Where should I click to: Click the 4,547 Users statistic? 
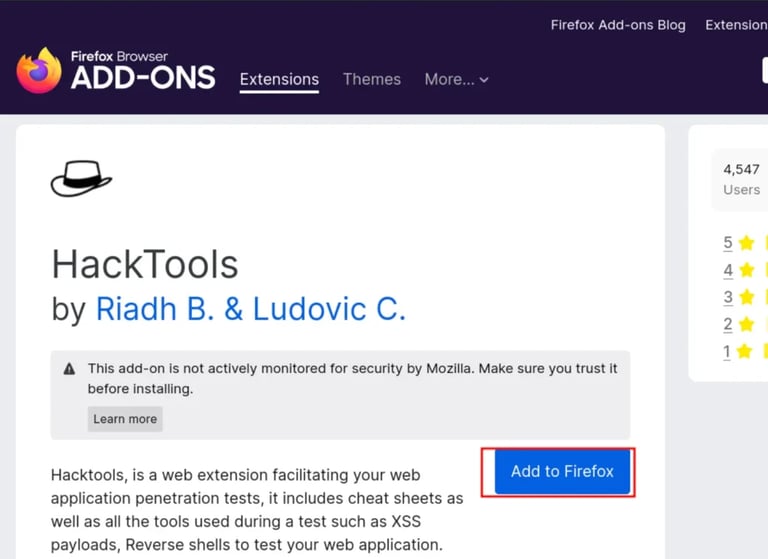742,179
